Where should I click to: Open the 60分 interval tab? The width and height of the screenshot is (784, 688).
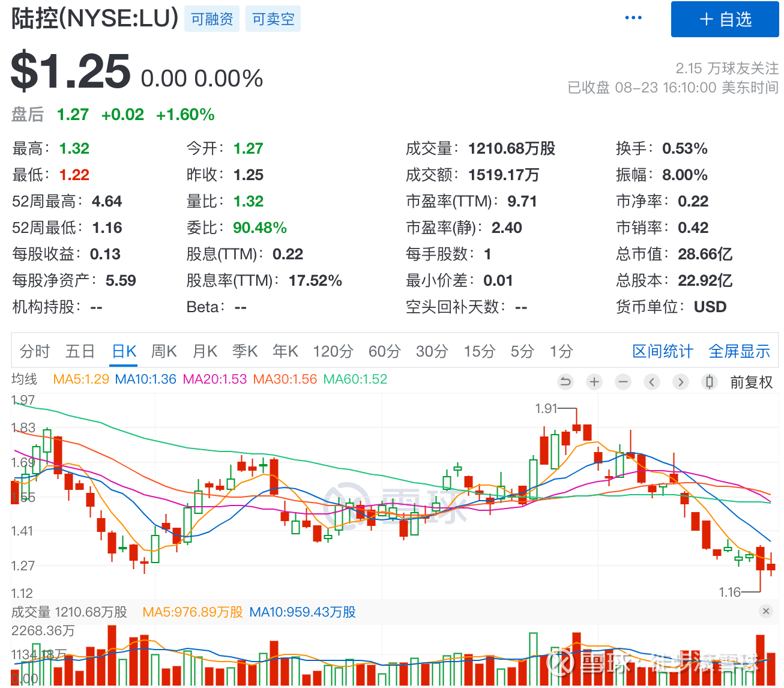pos(384,351)
